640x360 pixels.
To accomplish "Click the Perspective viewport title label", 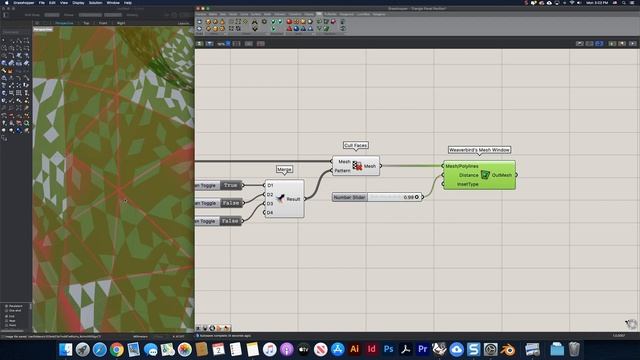I will click(43, 29).
